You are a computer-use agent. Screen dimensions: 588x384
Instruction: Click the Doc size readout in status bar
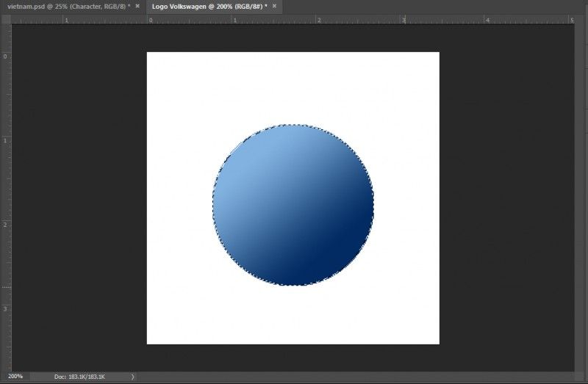pyautogui.click(x=79, y=377)
